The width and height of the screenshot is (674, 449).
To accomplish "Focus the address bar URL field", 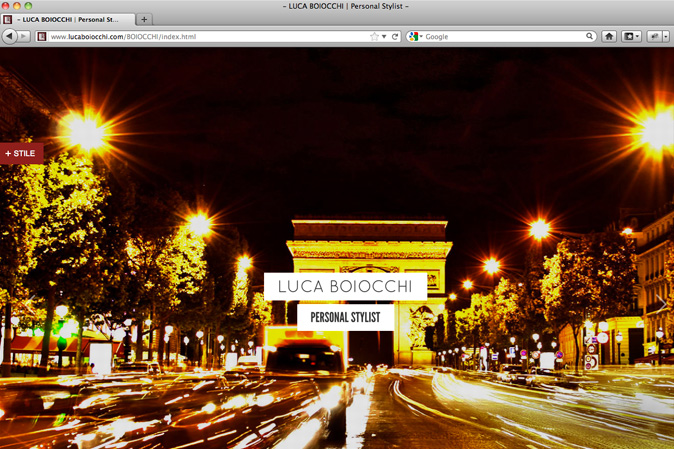I will click(200, 37).
